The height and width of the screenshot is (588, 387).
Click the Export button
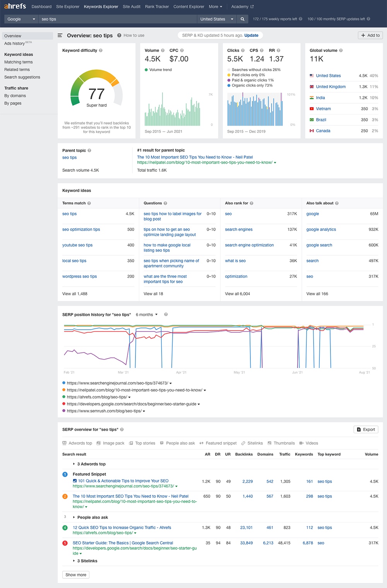click(x=366, y=429)
